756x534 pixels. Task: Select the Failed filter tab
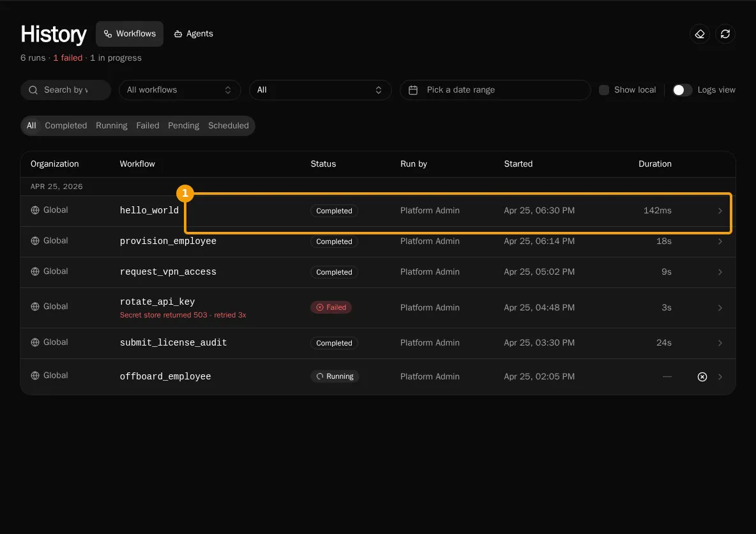coord(147,125)
